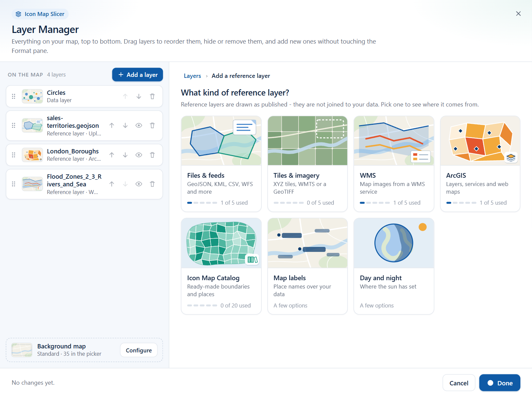Click 'A few options' under Map labels
This screenshot has width=532, height=397.
click(290, 305)
